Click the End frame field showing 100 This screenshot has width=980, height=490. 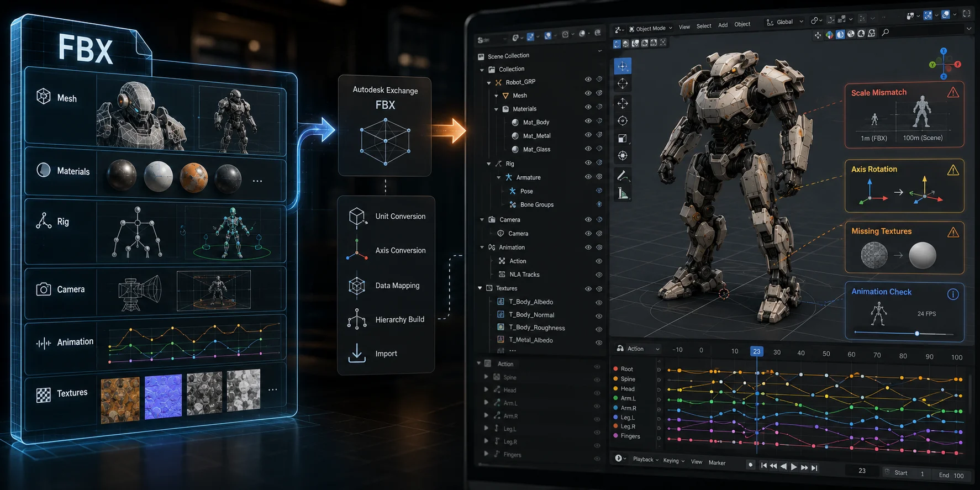point(952,476)
